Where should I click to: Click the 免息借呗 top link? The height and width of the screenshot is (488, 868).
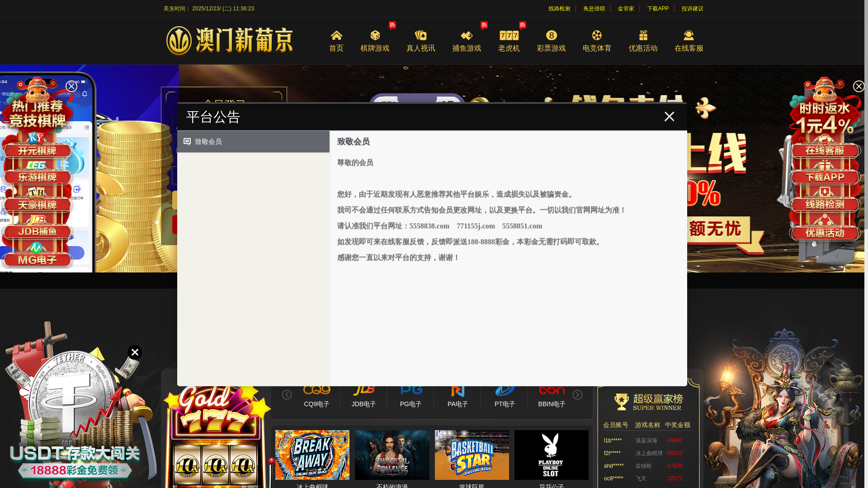point(594,9)
